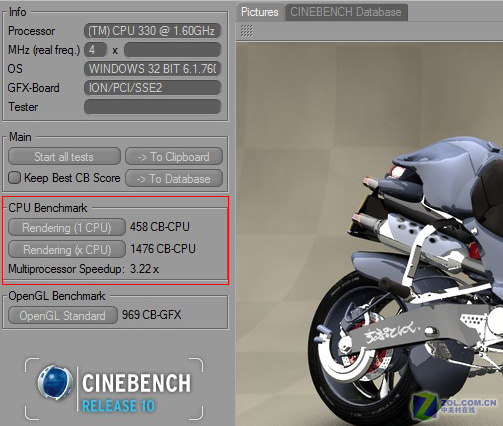Select the GFX-Board field ION/PCI/SSE2
503x426 pixels.
tap(152, 88)
